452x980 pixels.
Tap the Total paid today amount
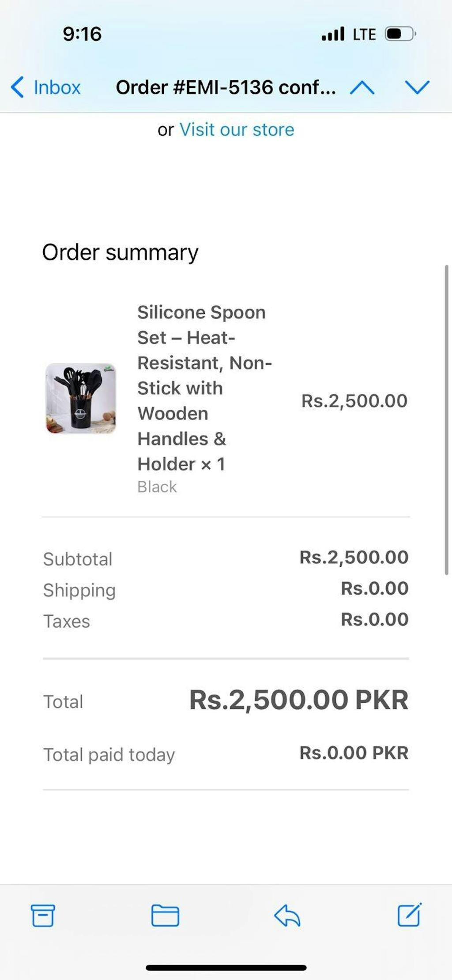coord(354,753)
